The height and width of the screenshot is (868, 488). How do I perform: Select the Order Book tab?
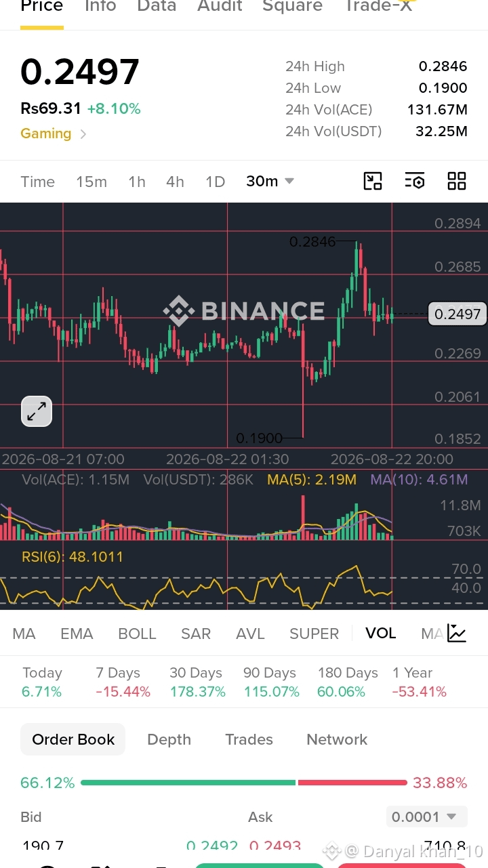coord(73,739)
